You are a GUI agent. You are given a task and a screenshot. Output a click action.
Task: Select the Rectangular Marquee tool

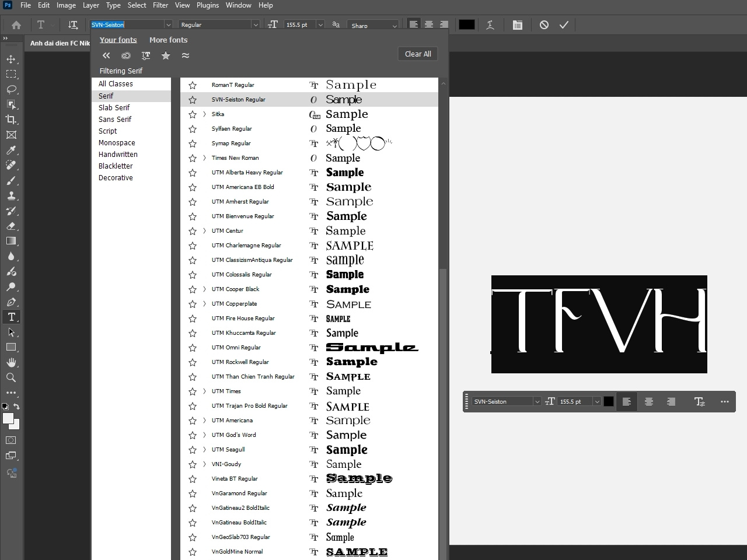(x=11, y=74)
